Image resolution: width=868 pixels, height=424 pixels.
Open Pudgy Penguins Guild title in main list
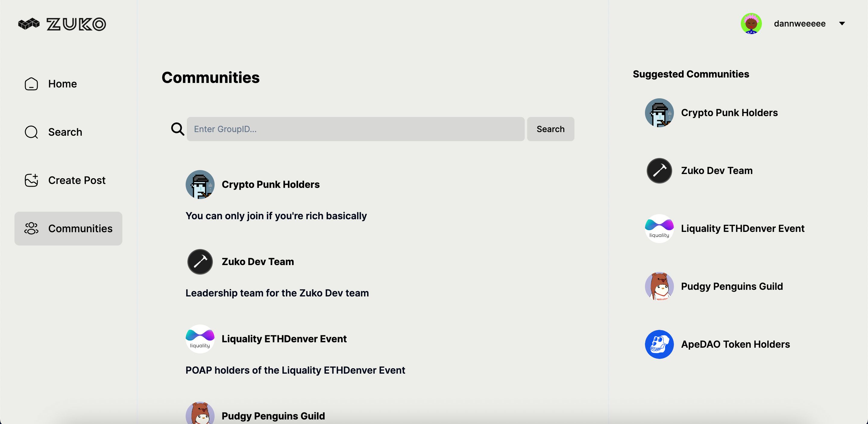coord(273,416)
